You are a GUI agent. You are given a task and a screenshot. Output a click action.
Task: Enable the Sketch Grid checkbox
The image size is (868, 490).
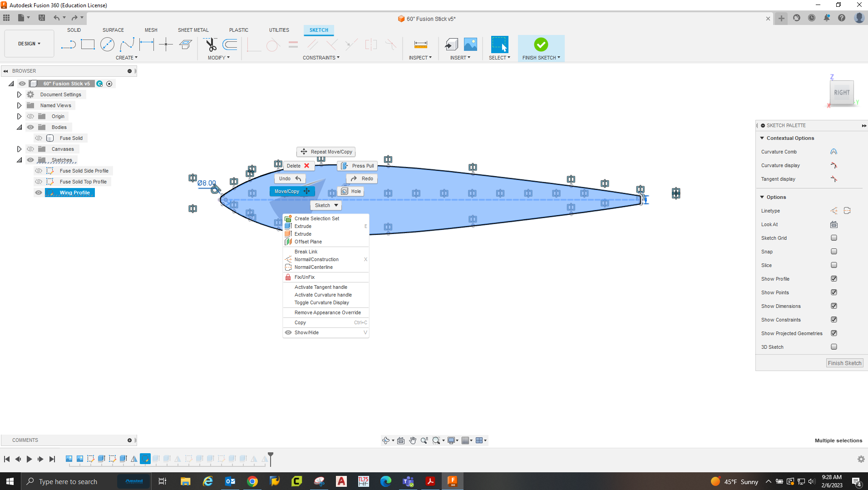[833, 238]
